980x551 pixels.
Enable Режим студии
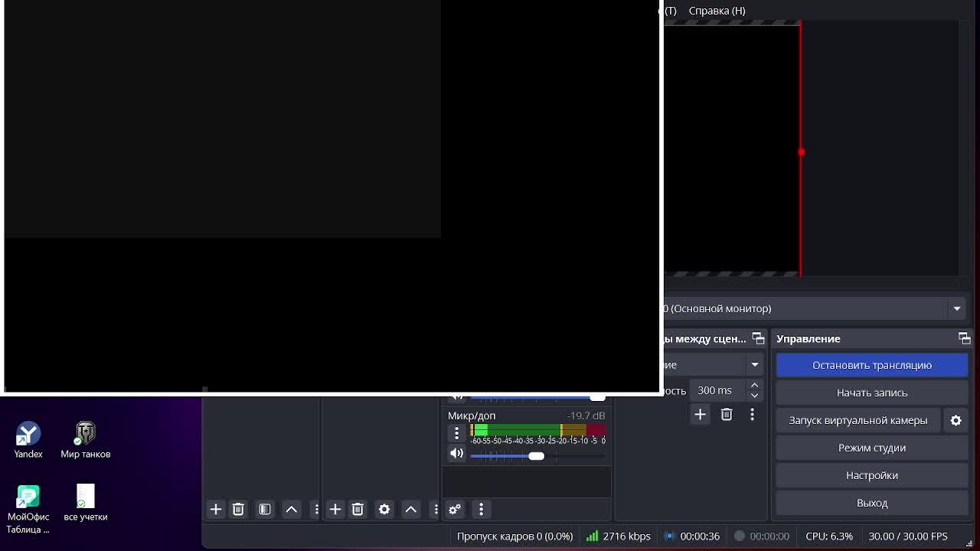872,448
